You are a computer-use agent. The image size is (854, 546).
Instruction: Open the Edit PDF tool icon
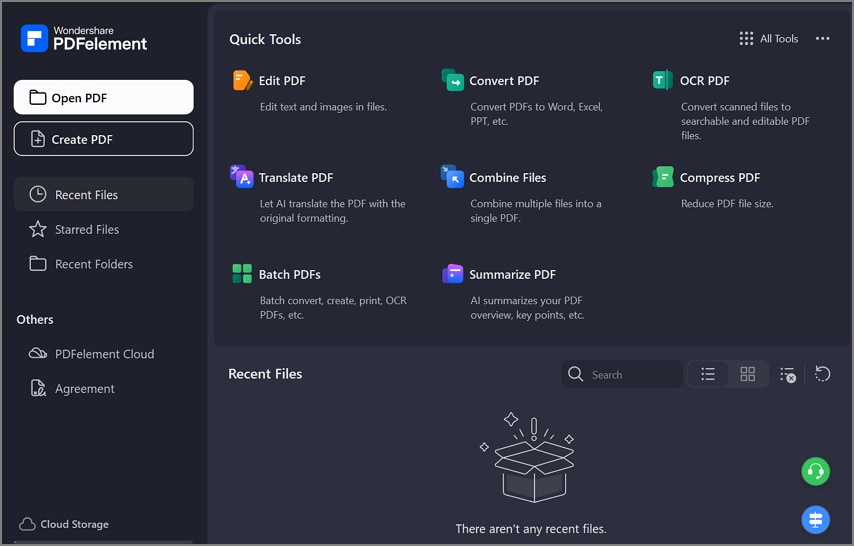click(x=242, y=81)
